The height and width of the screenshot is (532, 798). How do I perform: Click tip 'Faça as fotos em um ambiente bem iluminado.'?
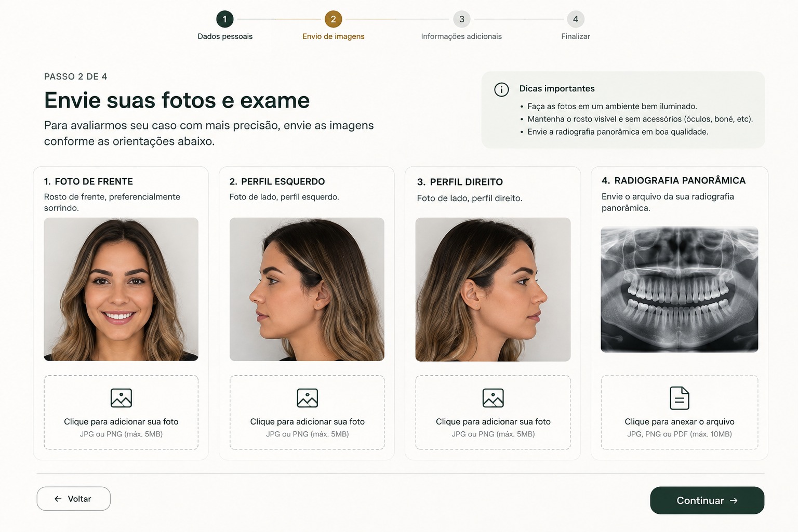tap(612, 107)
